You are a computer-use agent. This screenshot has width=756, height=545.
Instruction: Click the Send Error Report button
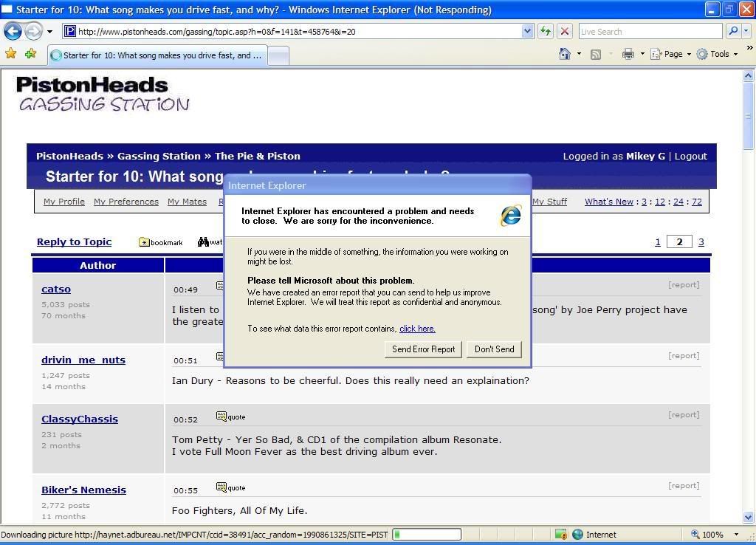point(423,349)
